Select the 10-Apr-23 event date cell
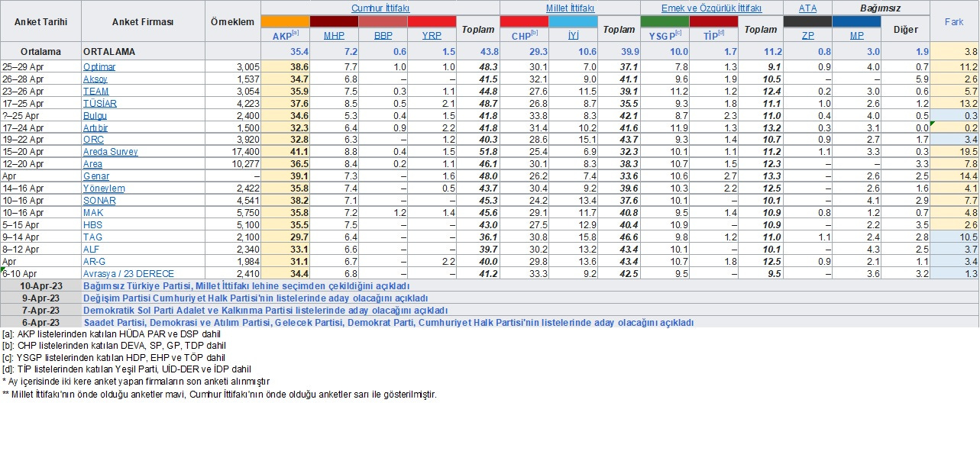Image resolution: width=980 pixels, height=464 pixels. tap(40, 286)
